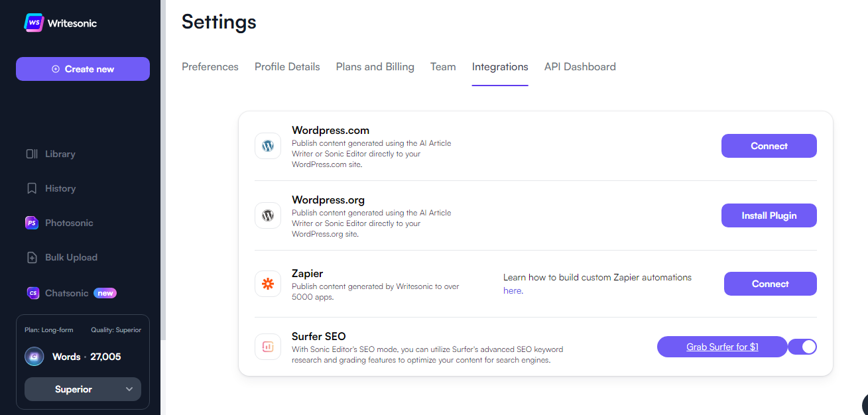868x415 pixels.
Task: Click the History bookmark icon
Action: [x=32, y=188]
